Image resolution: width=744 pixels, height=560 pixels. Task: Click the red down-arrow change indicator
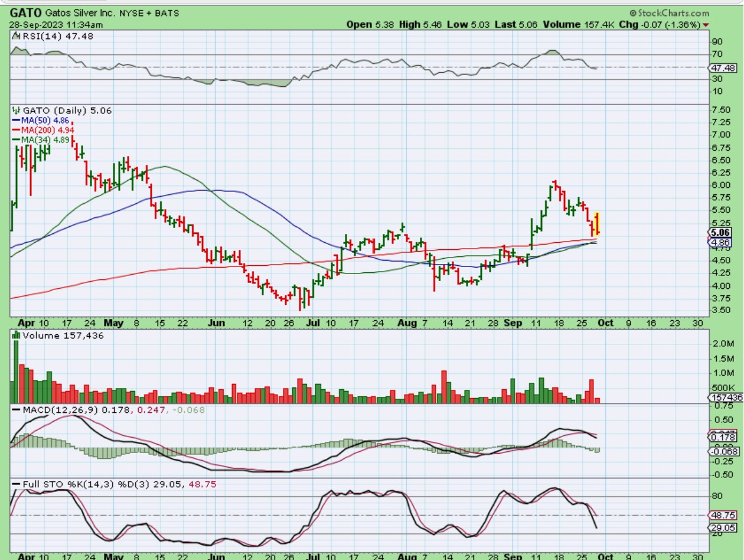tap(706, 25)
